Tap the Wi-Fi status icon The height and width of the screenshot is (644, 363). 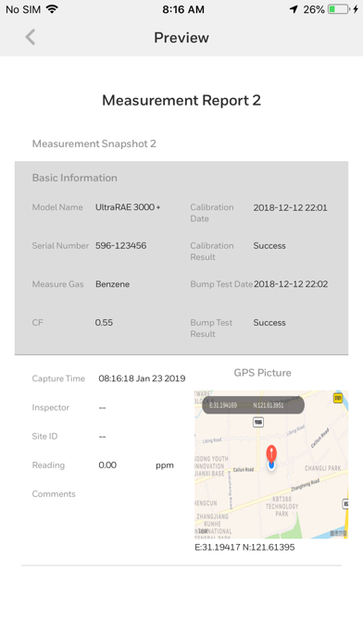52,9
